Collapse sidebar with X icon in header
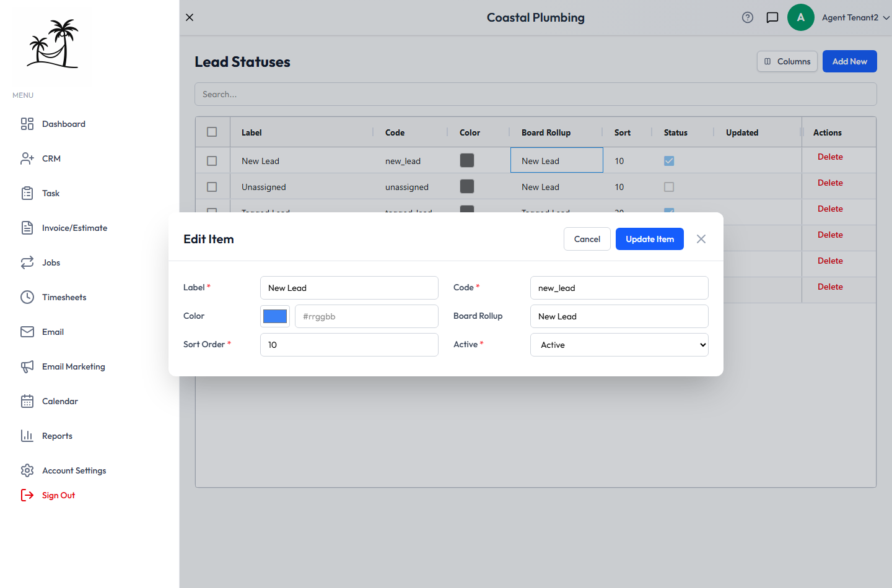Screen dimensions: 892x588 tap(190, 17)
